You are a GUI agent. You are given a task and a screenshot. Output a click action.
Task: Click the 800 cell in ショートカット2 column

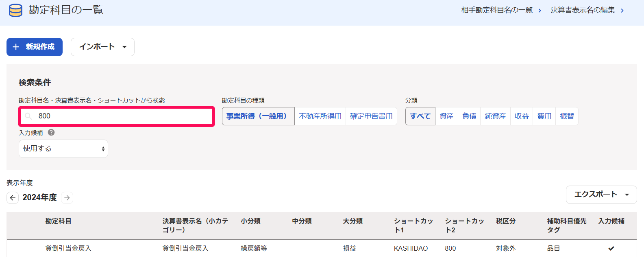coord(450,248)
